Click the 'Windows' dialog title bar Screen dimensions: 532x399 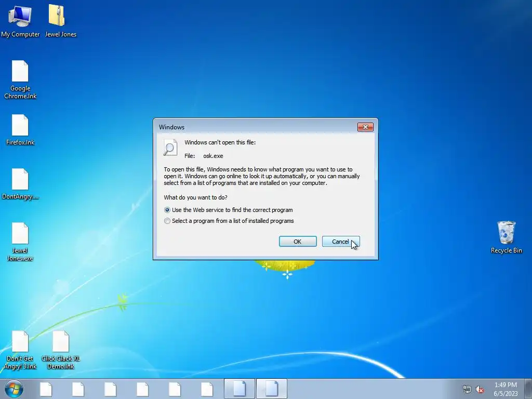click(255, 127)
